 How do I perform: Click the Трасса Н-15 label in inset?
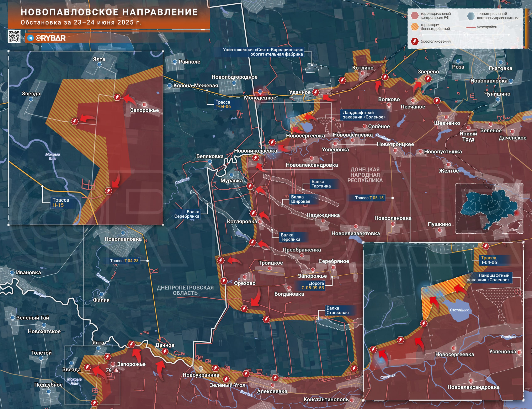click(x=61, y=203)
